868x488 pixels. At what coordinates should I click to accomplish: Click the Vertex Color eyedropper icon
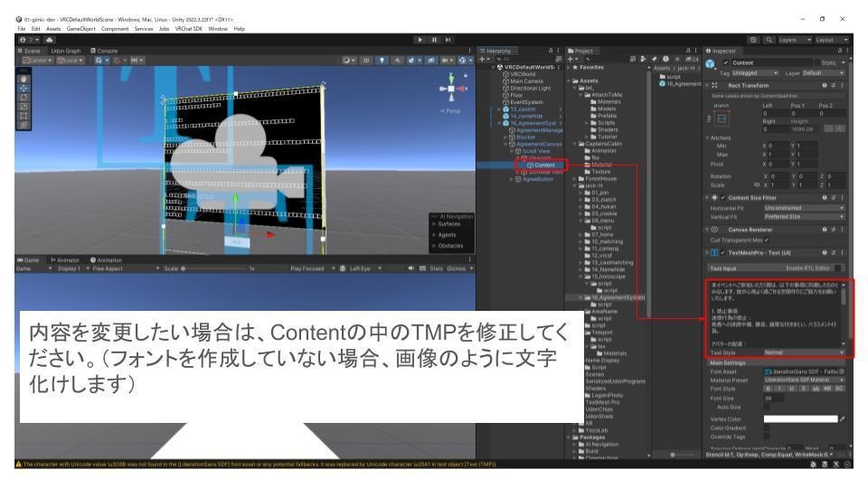coord(843,418)
